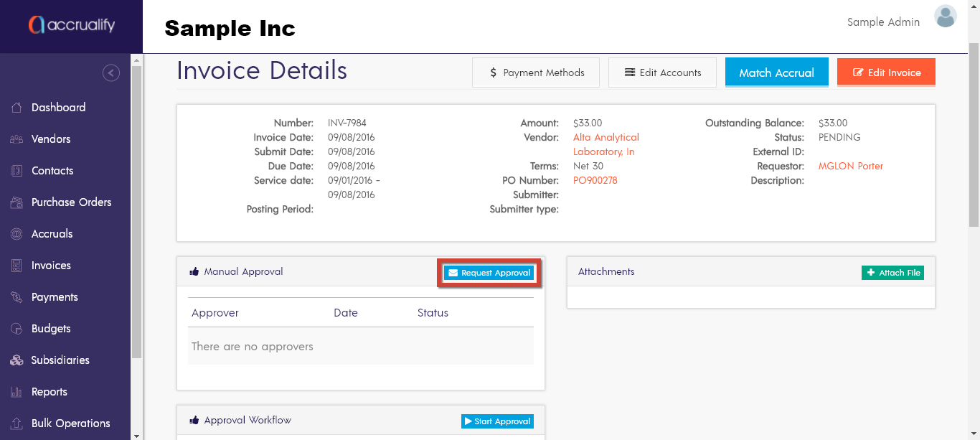Click the Purchase Orders icon in sidebar
Image resolution: width=980 pixels, height=440 pixels.
(x=17, y=202)
